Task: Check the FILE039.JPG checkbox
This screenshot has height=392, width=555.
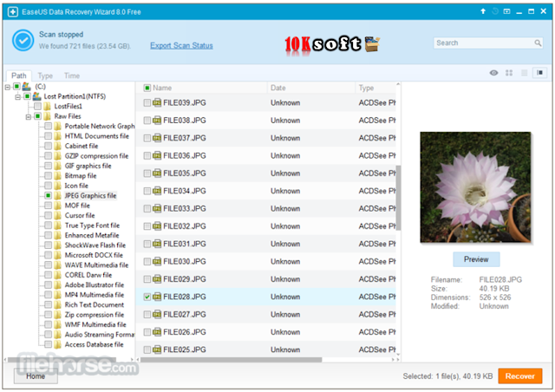Action: pyautogui.click(x=147, y=102)
